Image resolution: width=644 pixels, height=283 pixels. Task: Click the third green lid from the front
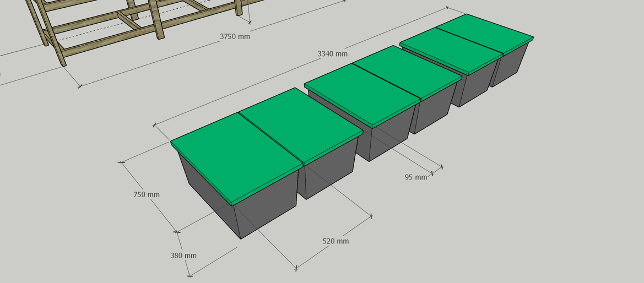pyautogui.click(x=362, y=92)
